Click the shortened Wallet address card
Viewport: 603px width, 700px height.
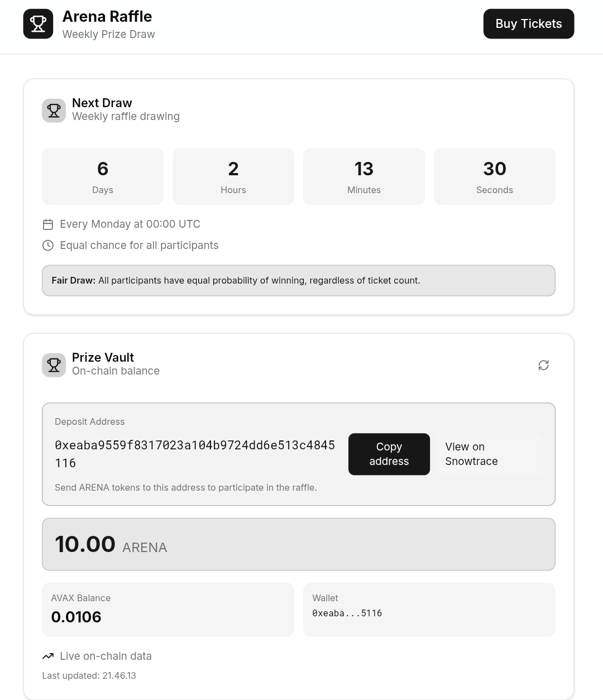point(429,610)
